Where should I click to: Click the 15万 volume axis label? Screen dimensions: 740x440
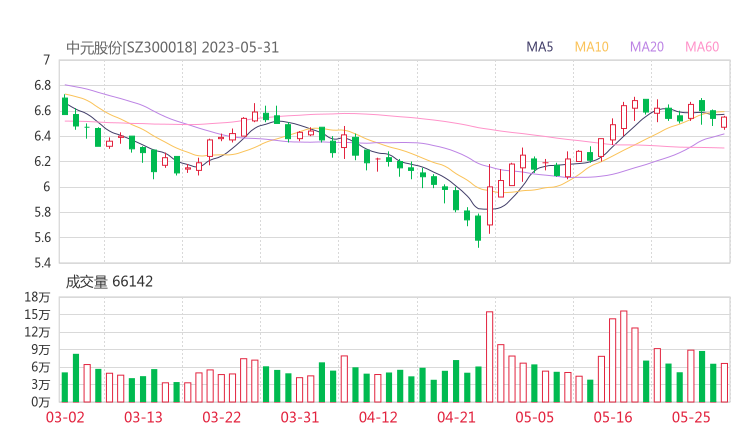(37, 314)
